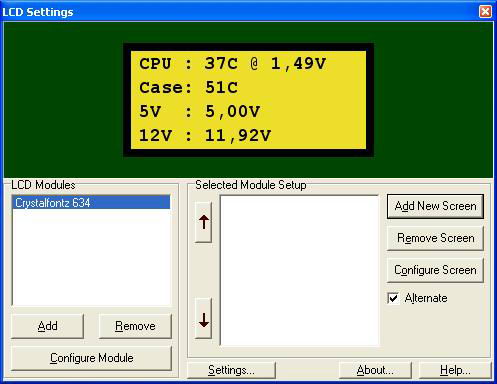Click the 5V reading on LCD preview
Viewport: 497px width, 384px height.
tap(199, 112)
